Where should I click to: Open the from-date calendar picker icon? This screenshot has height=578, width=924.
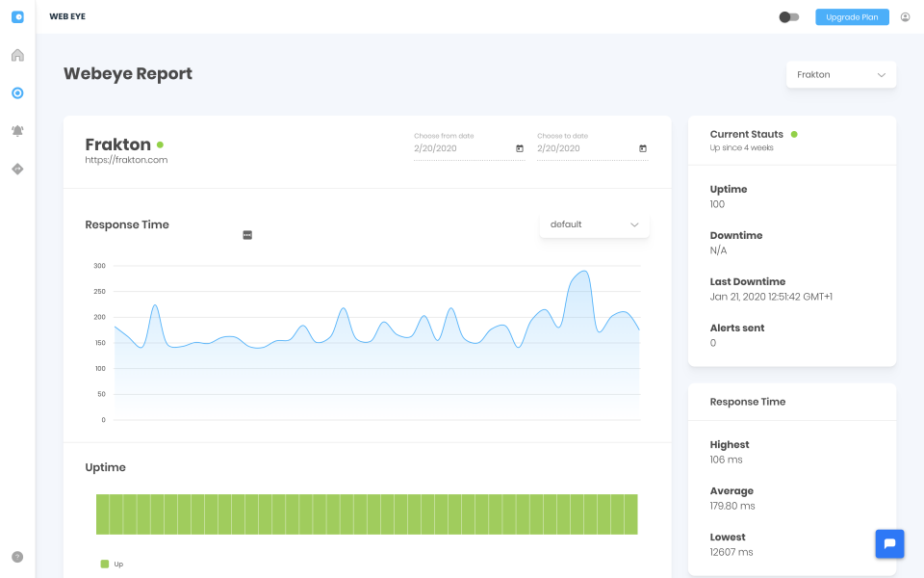[520, 148]
